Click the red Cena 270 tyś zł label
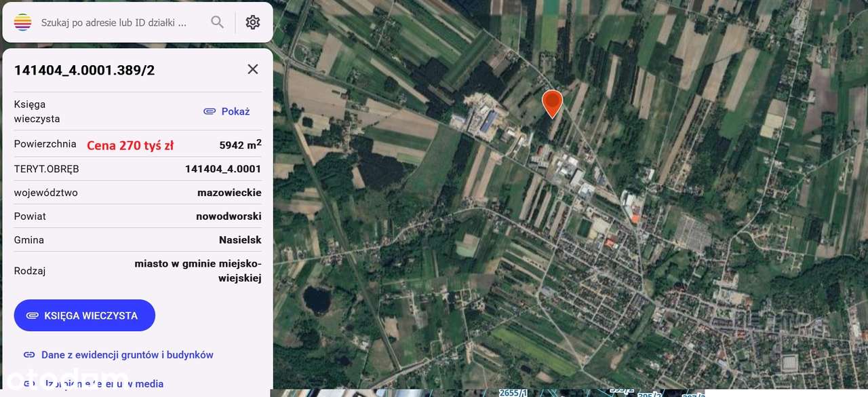Screen dimensions: 868x397 (x=130, y=145)
